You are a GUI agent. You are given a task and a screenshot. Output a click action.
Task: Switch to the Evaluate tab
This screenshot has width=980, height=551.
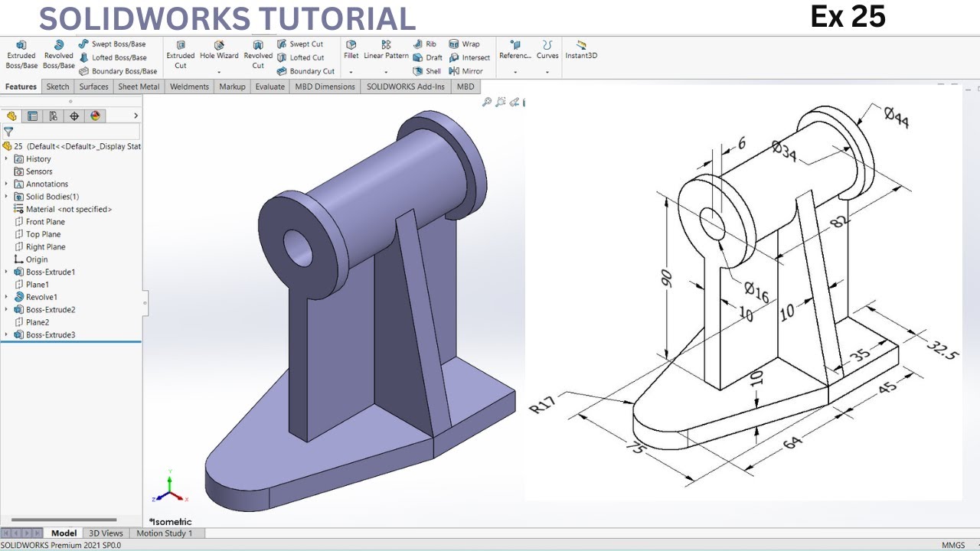(269, 86)
